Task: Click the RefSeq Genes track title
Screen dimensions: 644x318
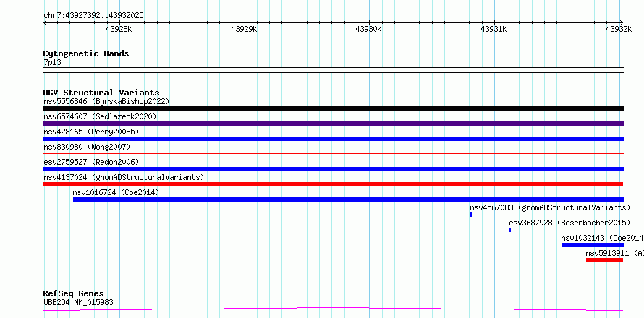Action: [73, 294]
